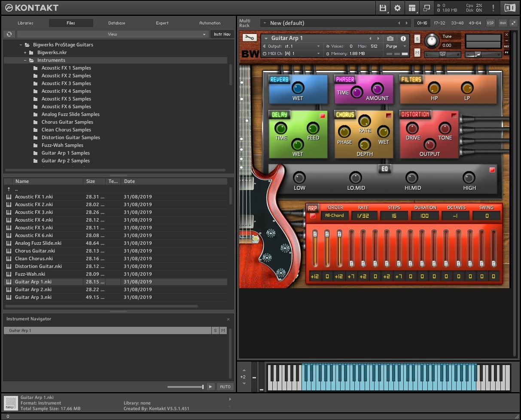Image resolution: width=521 pixels, height=420 pixels.
Task: Open the View dropdown in browser
Action: (113, 34)
